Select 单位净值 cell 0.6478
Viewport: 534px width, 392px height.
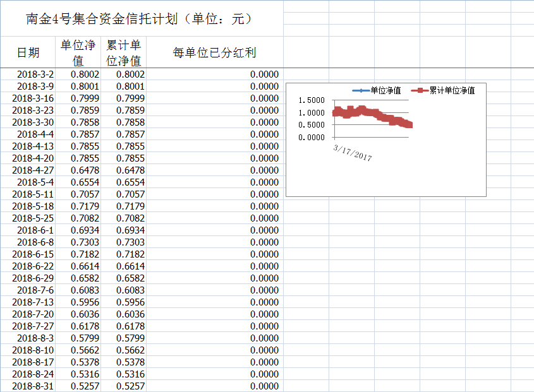78,170
